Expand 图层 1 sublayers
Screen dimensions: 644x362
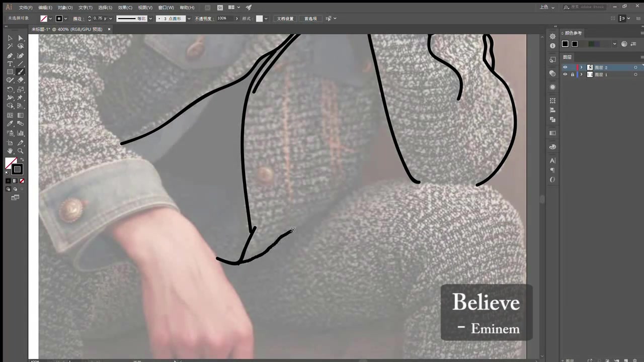(x=582, y=74)
